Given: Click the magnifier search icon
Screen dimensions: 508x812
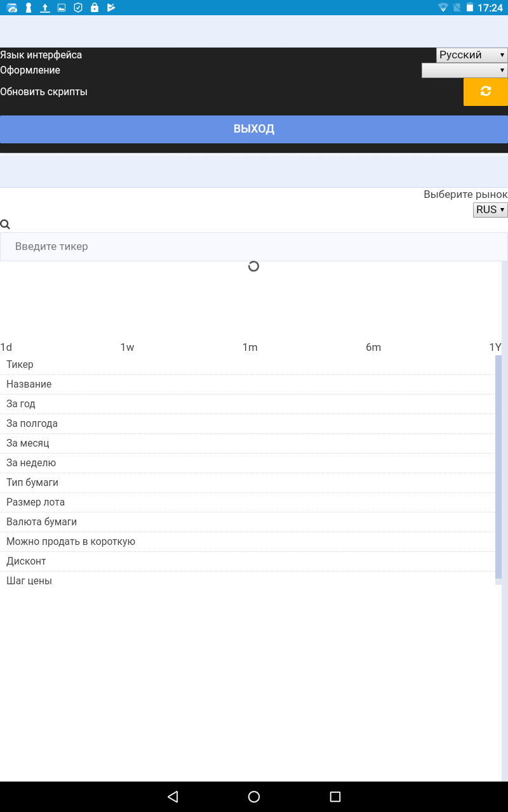Looking at the screenshot, I should click(5, 225).
